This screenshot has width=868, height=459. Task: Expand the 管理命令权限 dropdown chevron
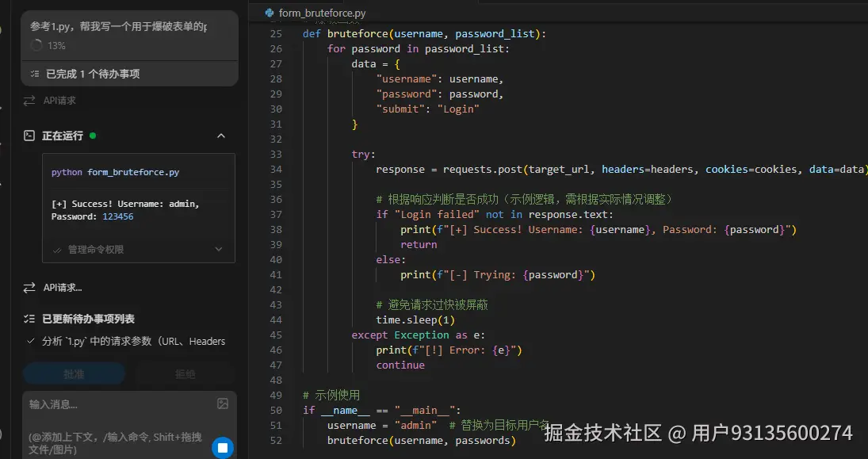(x=219, y=250)
